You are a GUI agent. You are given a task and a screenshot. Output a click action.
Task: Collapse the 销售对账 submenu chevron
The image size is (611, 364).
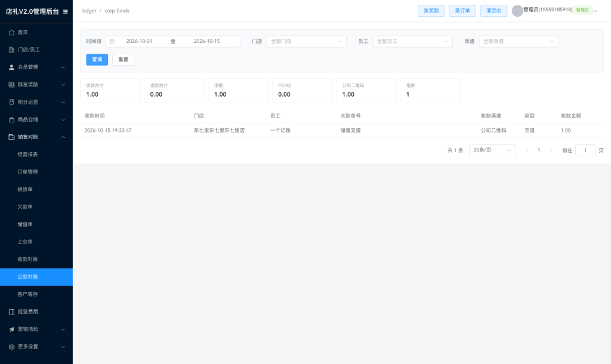(63, 137)
